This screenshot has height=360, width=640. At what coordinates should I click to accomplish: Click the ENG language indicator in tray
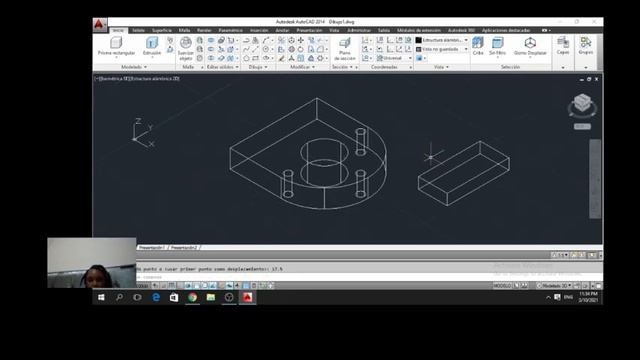(x=568, y=298)
